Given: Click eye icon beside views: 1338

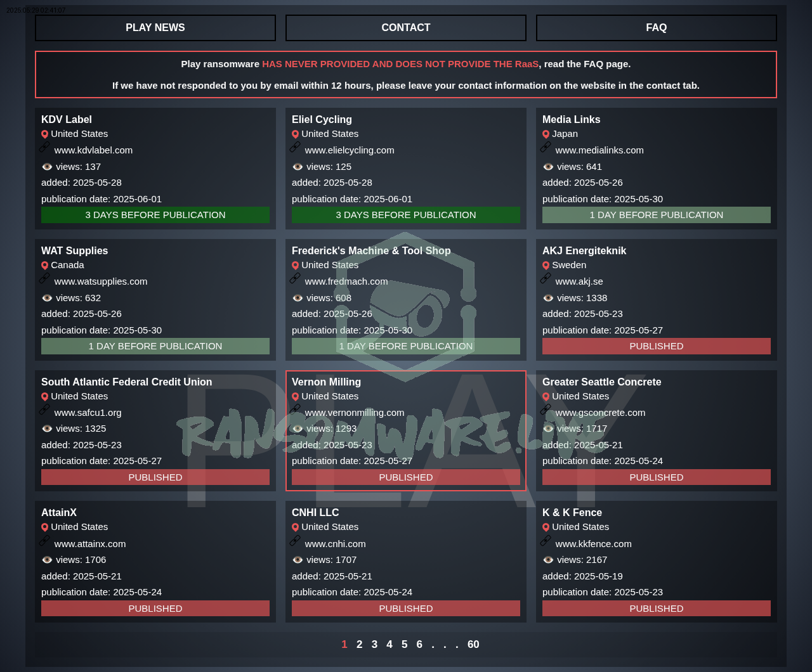Looking at the screenshot, I should pyautogui.click(x=548, y=298).
